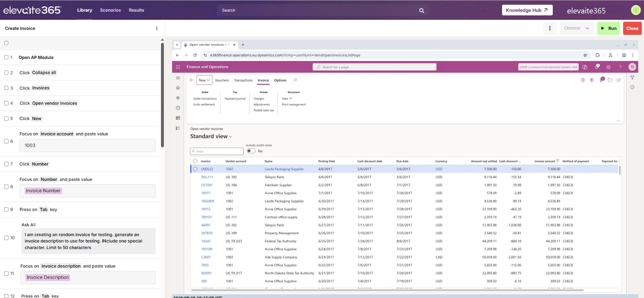Tick the checkbox for step 3 Click Invoices

click(x=6, y=88)
